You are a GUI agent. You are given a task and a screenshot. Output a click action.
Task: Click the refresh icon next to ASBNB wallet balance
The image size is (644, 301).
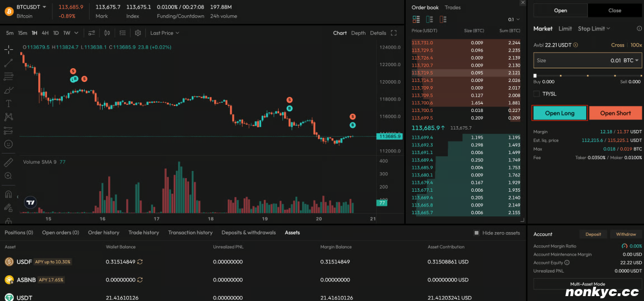click(140, 280)
